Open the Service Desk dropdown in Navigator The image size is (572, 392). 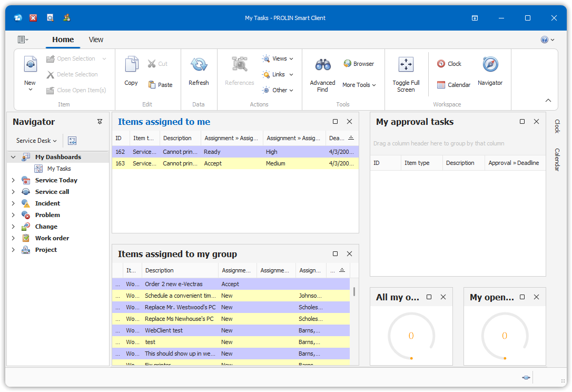click(36, 141)
